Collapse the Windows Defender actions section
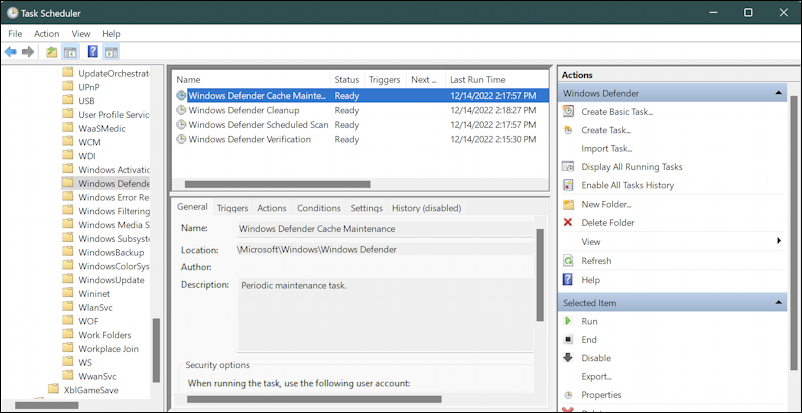 pyautogui.click(x=778, y=93)
